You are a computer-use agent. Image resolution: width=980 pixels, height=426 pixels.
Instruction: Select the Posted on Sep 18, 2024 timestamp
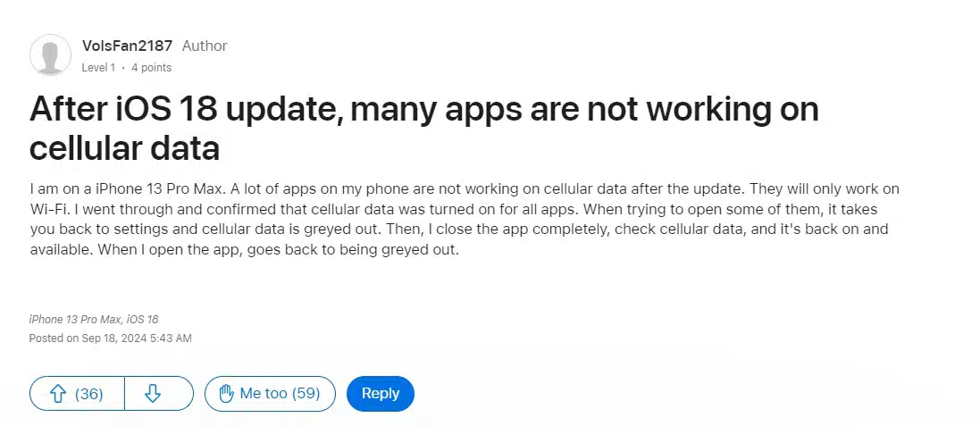110,338
